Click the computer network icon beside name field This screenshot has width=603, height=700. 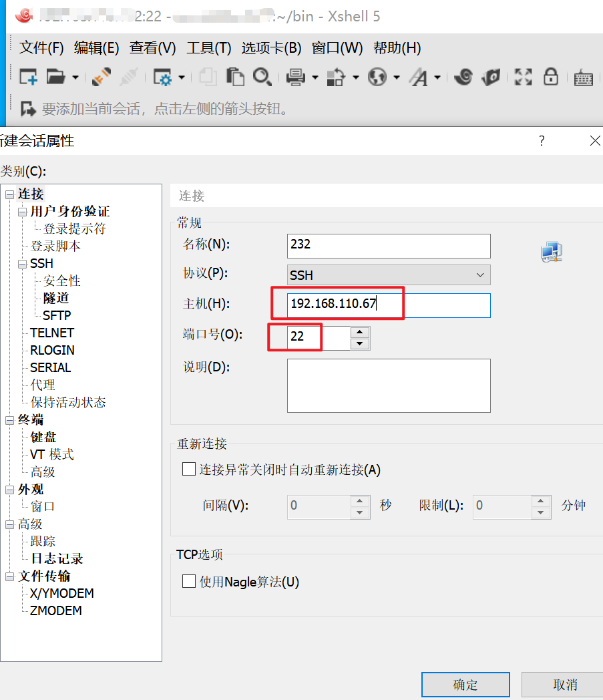tap(552, 252)
